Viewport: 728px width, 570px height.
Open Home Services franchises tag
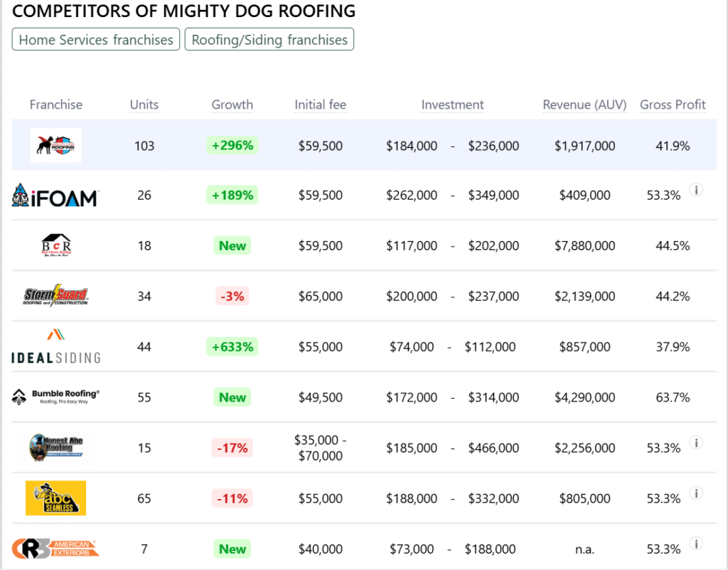tap(96, 40)
